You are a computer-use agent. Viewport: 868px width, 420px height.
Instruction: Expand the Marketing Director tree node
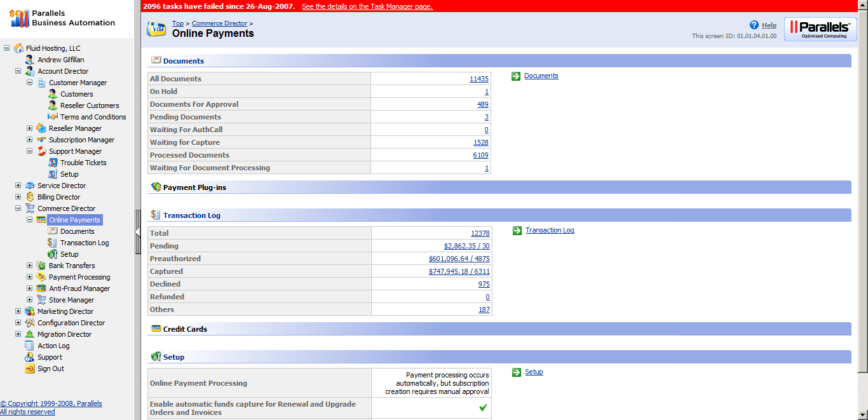click(18, 311)
